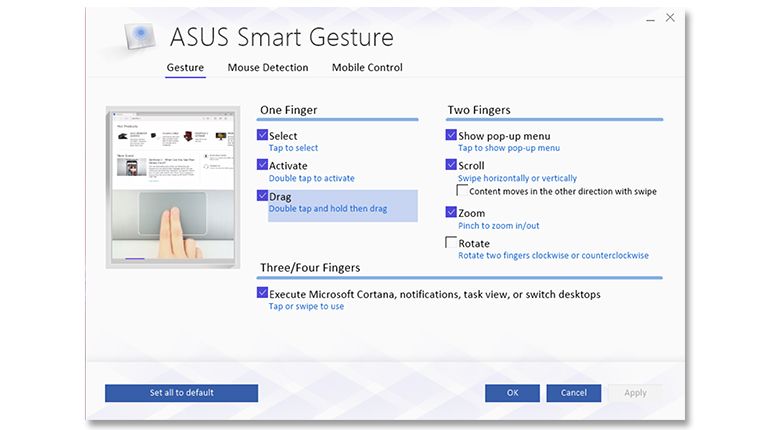Enable content moves in other direction option

[x=462, y=190]
